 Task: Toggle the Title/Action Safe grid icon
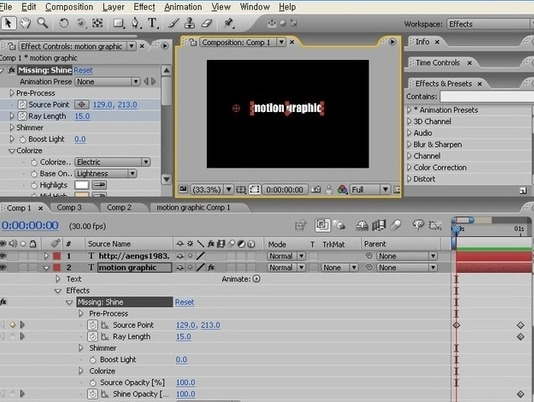pos(241,190)
